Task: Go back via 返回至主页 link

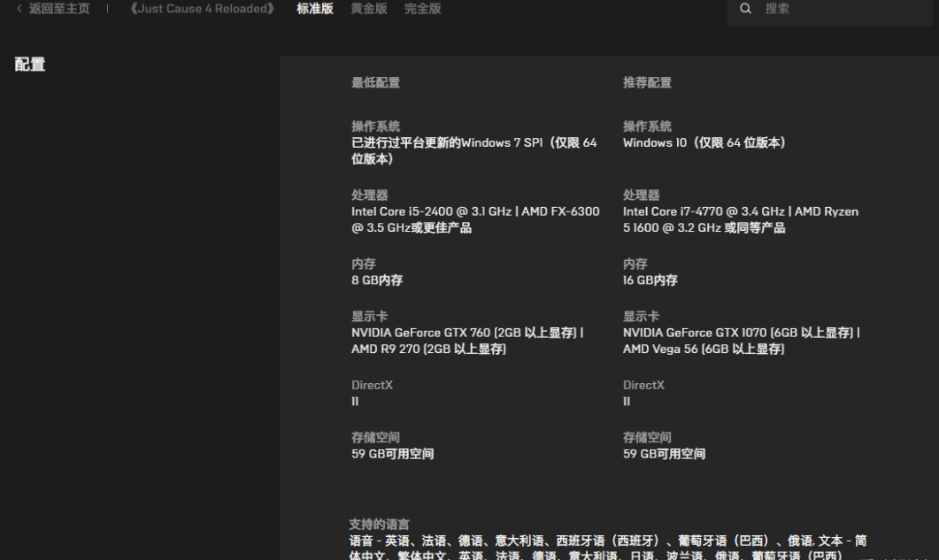Action: tap(59, 8)
